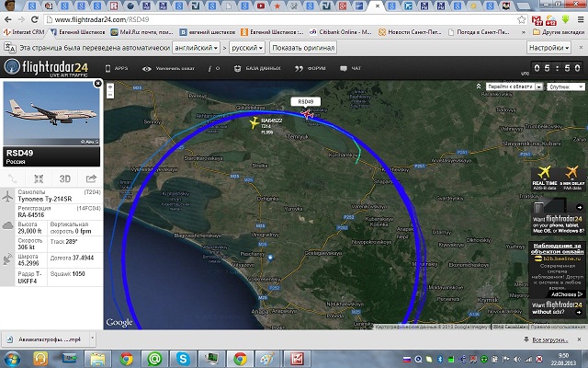Screen dimensions: 588x368
Task: Open the 3D view of the flight
Action: (x=65, y=178)
